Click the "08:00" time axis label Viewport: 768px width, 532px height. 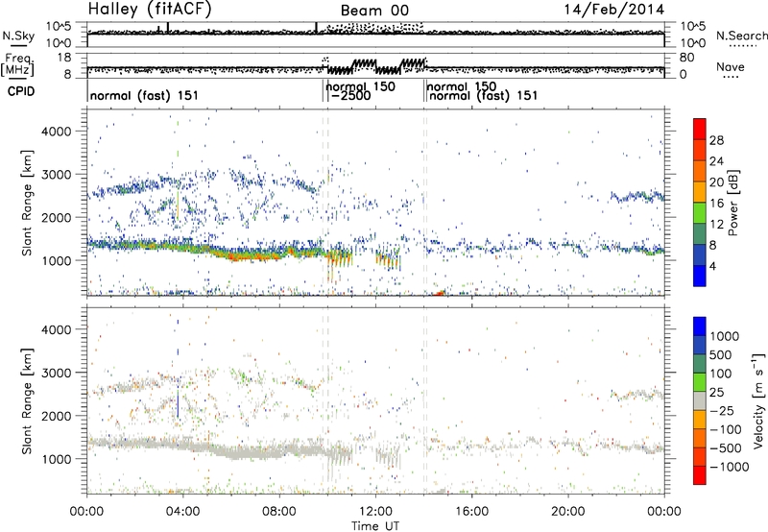(x=278, y=512)
